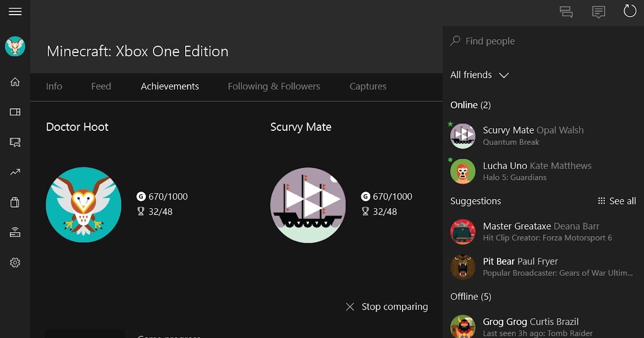Open the Store bag icon
Screen dimensions: 644x338
15,202
